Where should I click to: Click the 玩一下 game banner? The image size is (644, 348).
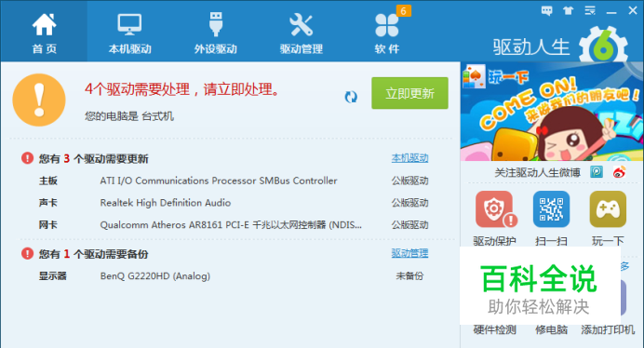click(552, 112)
